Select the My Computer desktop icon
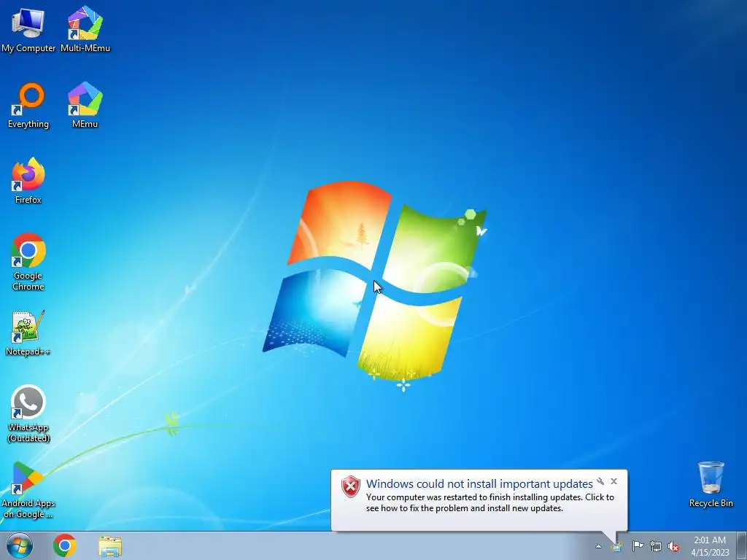The image size is (747, 560). (28, 29)
